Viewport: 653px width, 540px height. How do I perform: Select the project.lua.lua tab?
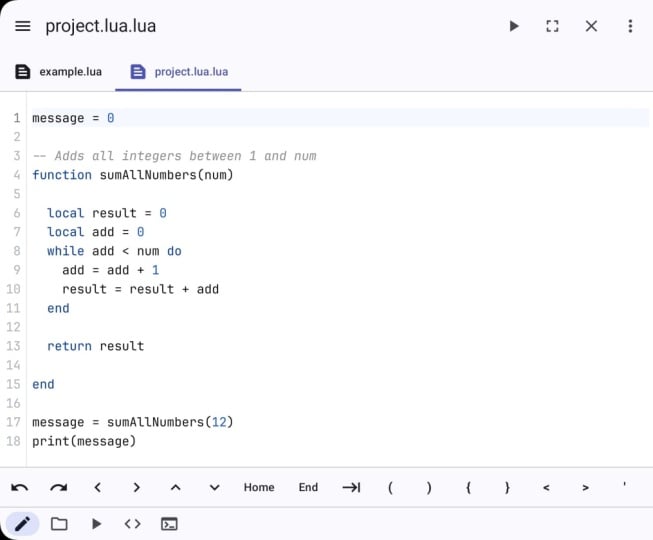[179, 72]
